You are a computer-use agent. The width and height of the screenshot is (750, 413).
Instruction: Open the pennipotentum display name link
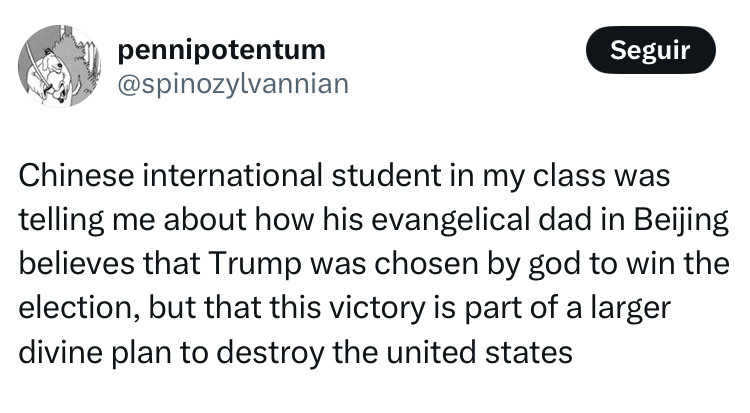click(221, 48)
